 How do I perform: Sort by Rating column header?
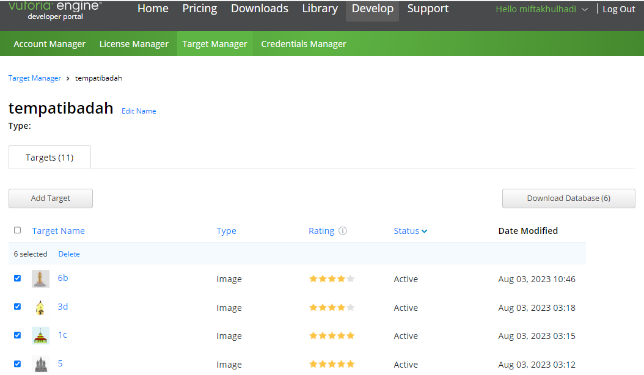pos(321,231)
